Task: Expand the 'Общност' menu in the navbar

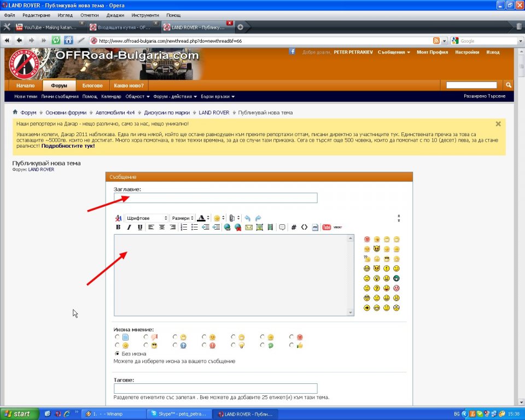Action: pyautogui.click(x=137, y=96)
